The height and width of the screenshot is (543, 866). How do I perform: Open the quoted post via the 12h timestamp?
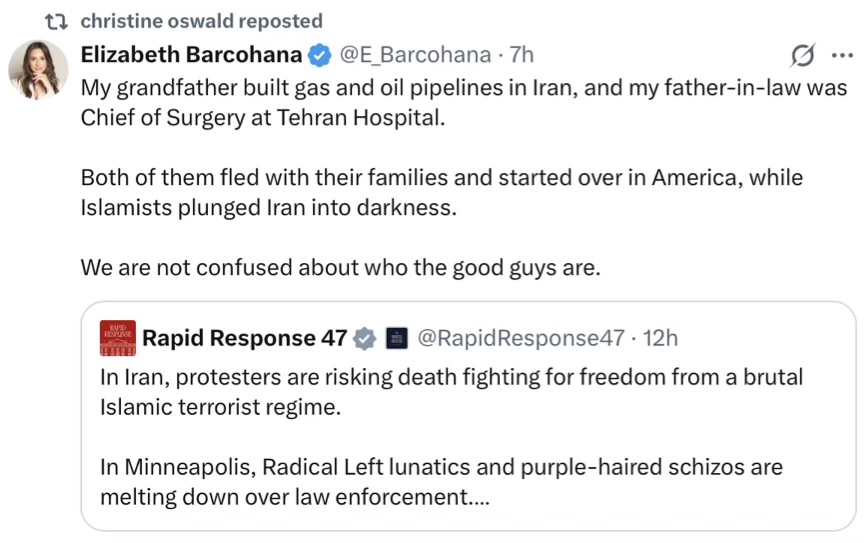[x=660, y=338]
